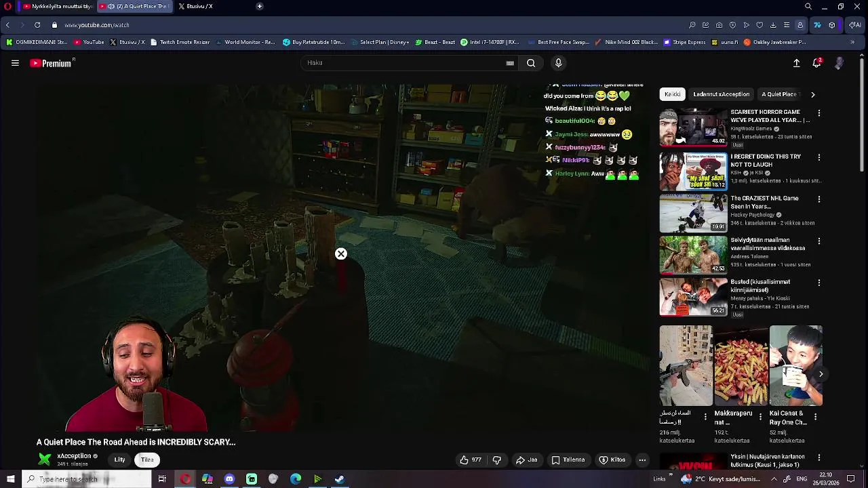Open options for I REGRET DOING THIS video
Viewport: 868px width, 488px height.
click(819, 157)
